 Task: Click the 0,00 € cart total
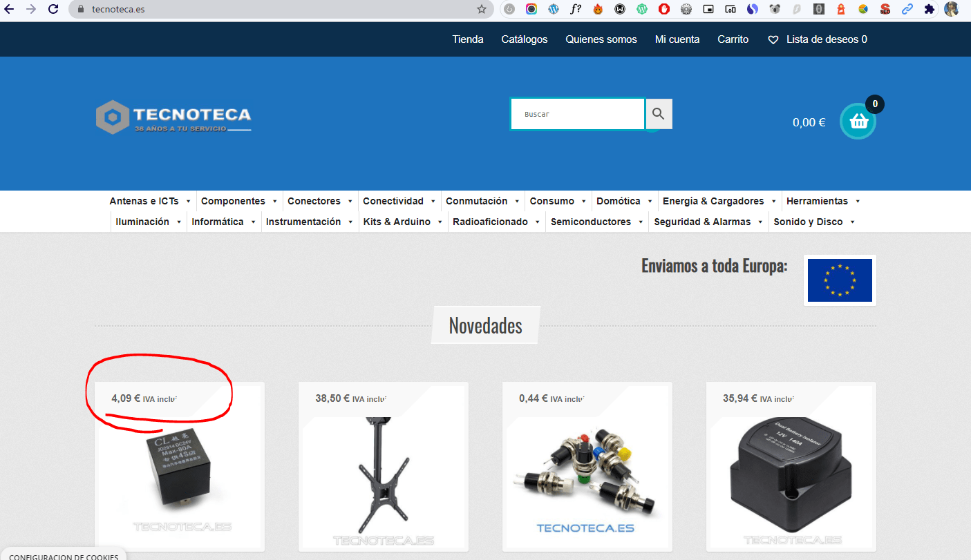(x=809, y=122)
